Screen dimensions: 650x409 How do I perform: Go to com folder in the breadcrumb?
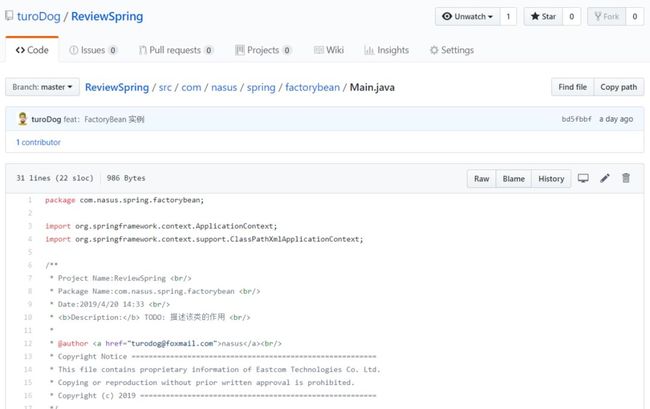tap(191, 87)
